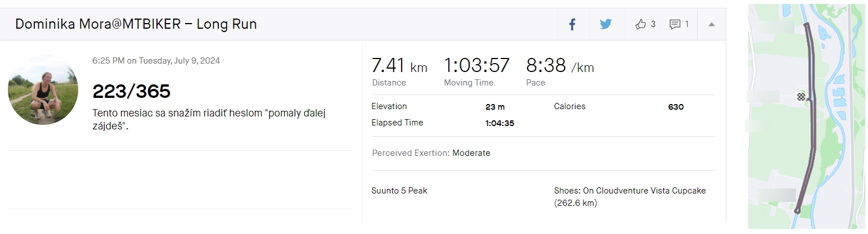Give kudos with thumbs-up icon
The width and height of the screenshot is (868, 234).
tap(640, 24)
